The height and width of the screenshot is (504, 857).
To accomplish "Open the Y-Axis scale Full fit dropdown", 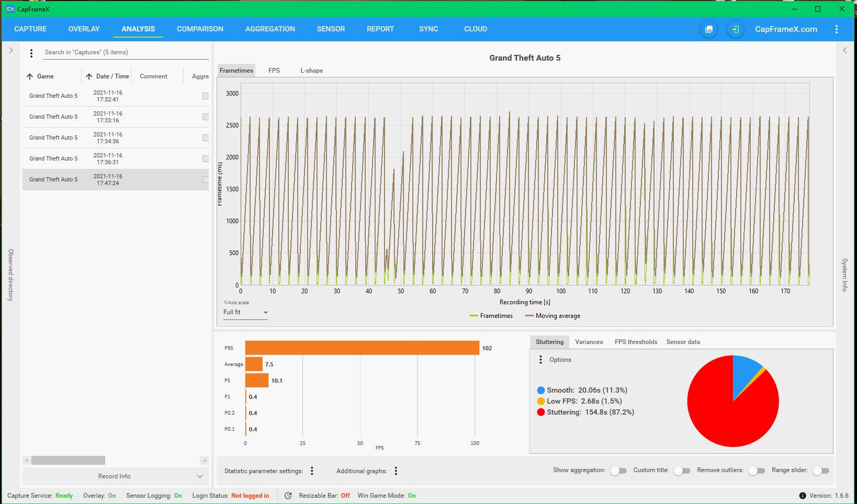I will pos(245,312).
